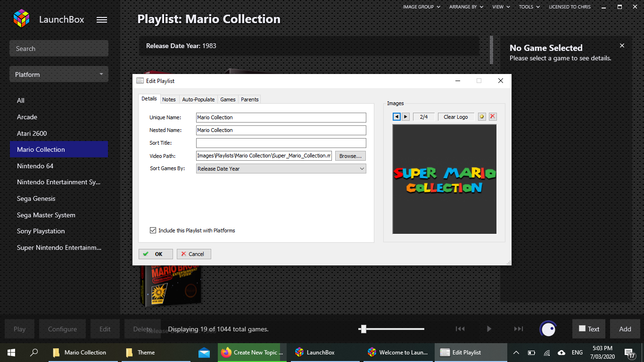This screenshot has width=644, height=362.
Task: Click the Add button in bottom bar
Action: [625, 329]
